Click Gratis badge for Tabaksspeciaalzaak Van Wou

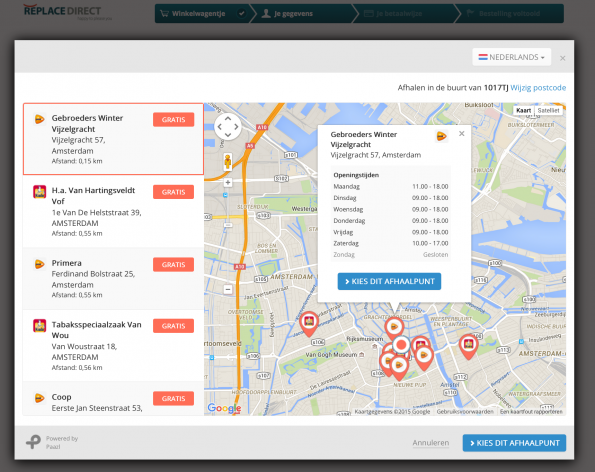click(173, 326)
